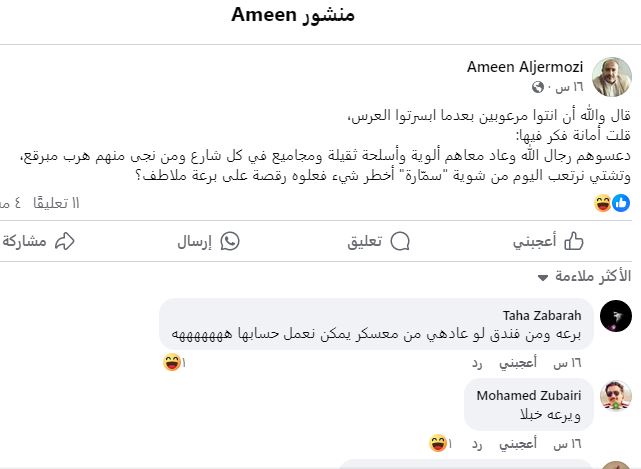Click the comment bubble icon
This screenshot has width=641, height=469.
(400, 241)
